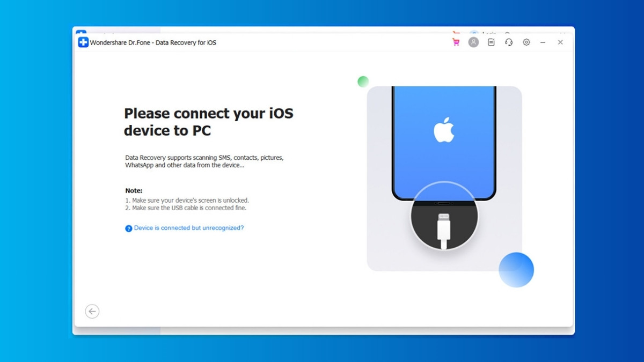Click the 'Note:' label

point(134,190)
